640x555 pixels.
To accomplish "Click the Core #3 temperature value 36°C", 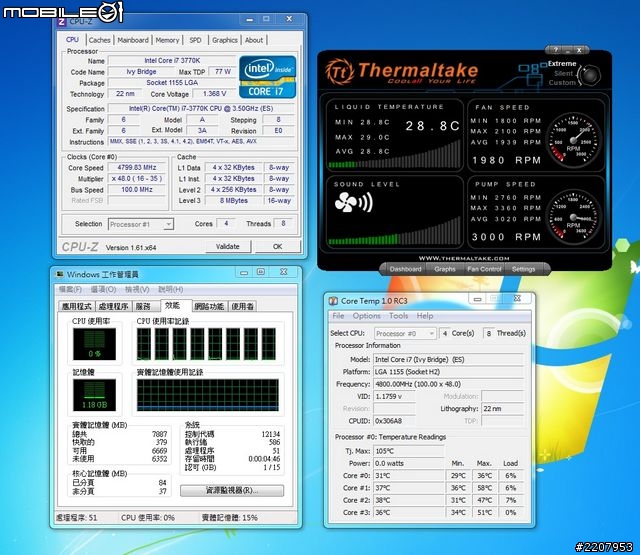I will coord(409,513).
